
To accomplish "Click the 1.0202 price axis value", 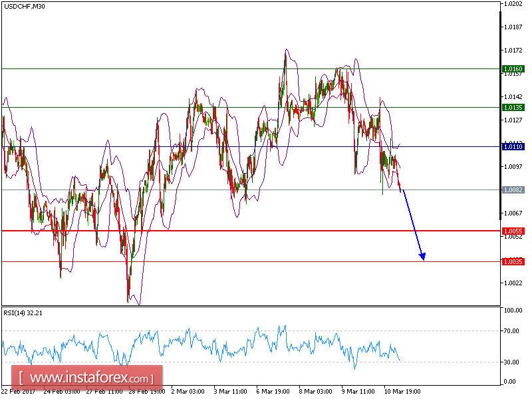I will 513,4.
